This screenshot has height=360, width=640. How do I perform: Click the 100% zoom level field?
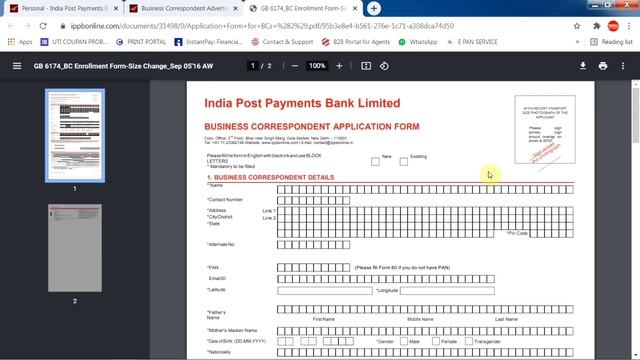317,66
